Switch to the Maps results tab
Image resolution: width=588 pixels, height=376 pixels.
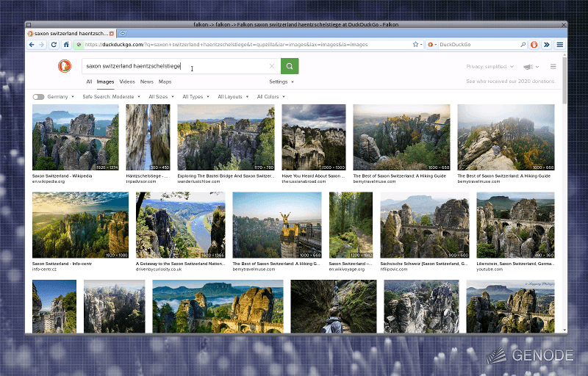tap(165, 82)
